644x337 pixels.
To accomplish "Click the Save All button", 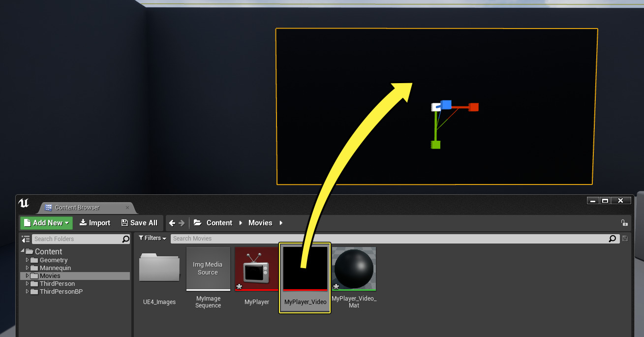I will tap(139, 223).
